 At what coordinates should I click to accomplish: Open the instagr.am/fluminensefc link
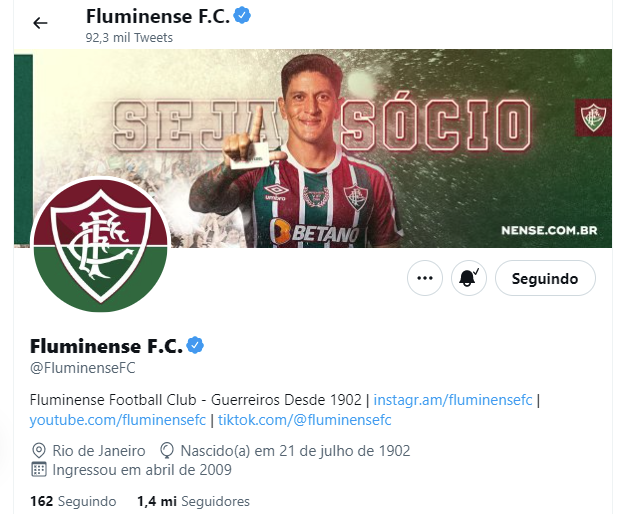click(453, 400)
